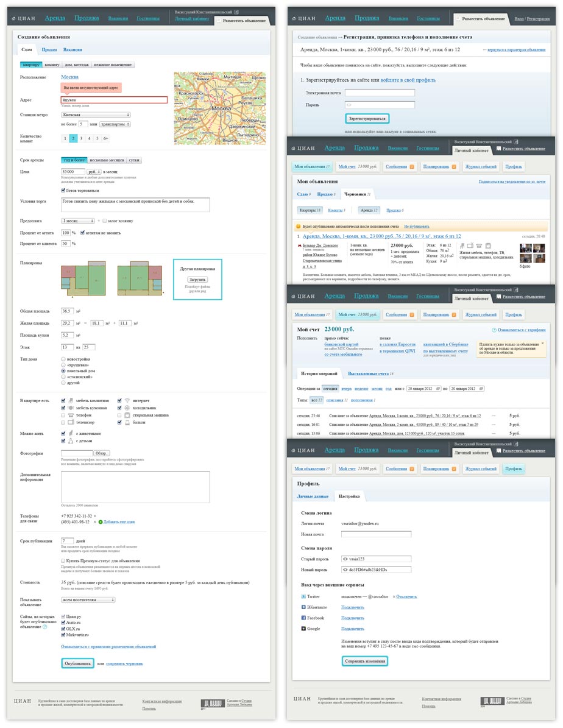The image size is (563, 728).
Task: Click the green plus icon to add another phone
Action: pyautogui.click(x=100, y=522)
